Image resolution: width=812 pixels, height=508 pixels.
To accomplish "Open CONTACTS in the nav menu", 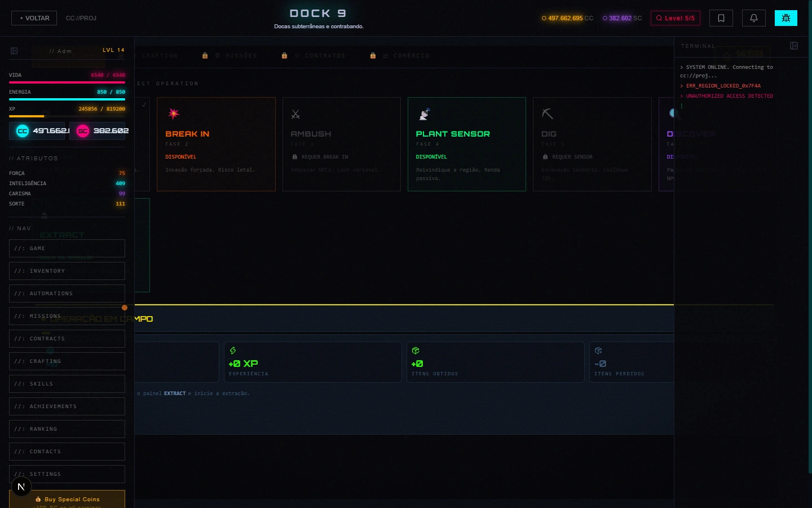I will tap(67, 452).
